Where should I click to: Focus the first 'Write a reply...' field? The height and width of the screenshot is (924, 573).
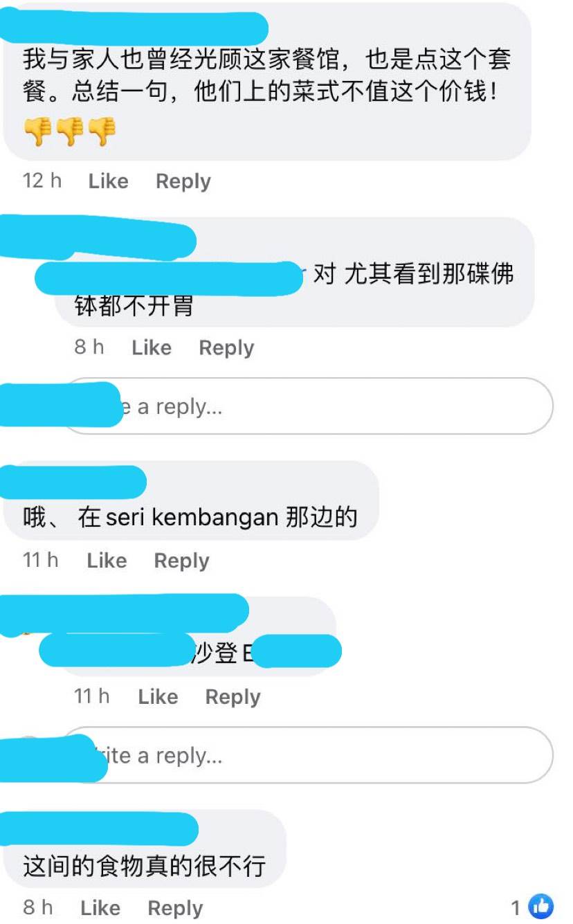point(308,406)
